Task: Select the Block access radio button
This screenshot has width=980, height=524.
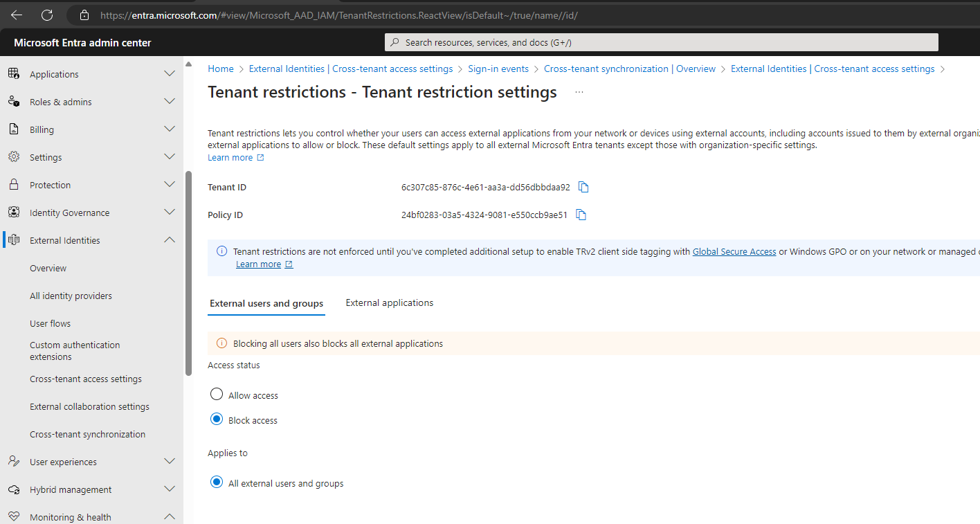Action: click(217, 419)
